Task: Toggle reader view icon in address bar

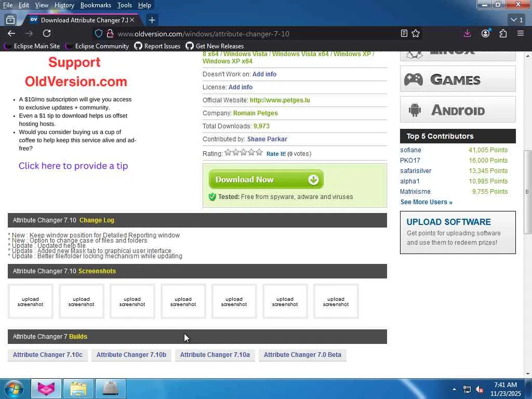Action: 404,34
